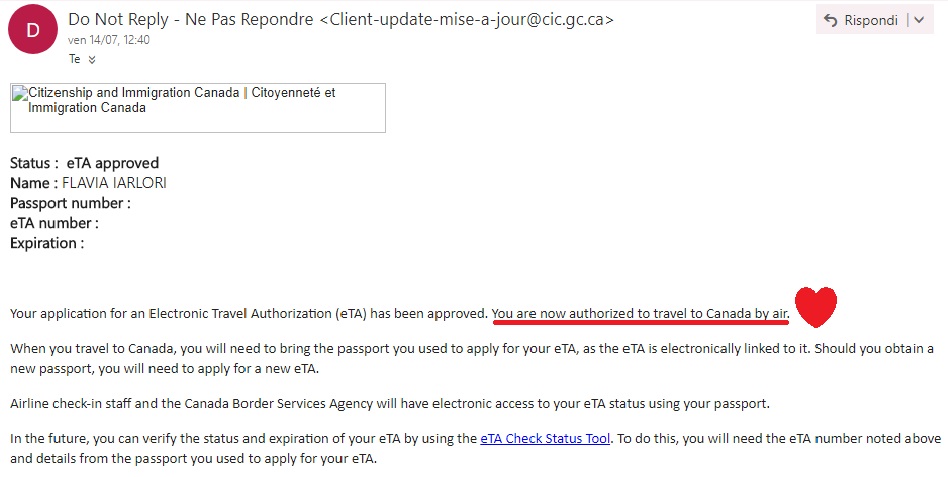Viewport: 948px width, 477px height.
Task: Click the "Passport number :" label
Action: 70,203
